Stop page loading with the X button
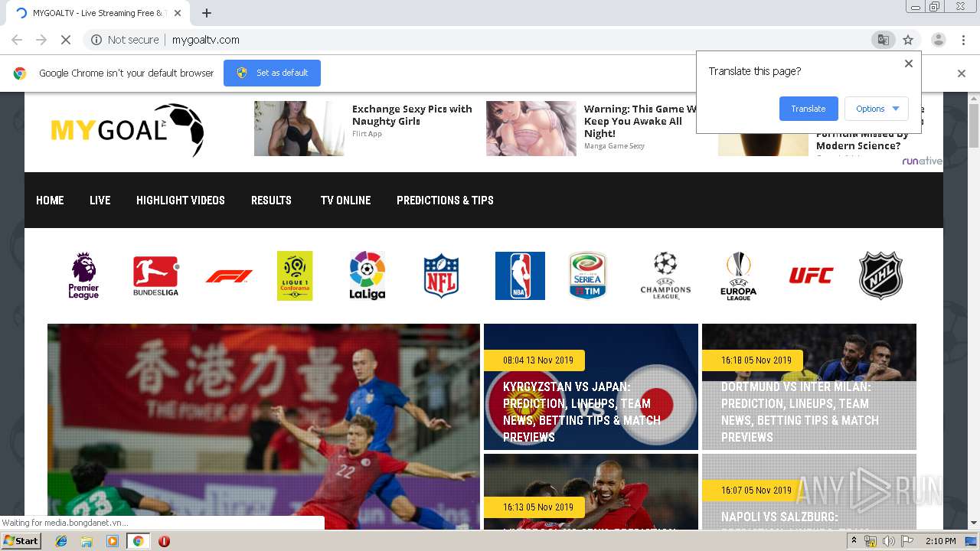This screenshot has width=980, height=551. click(65, 40)
